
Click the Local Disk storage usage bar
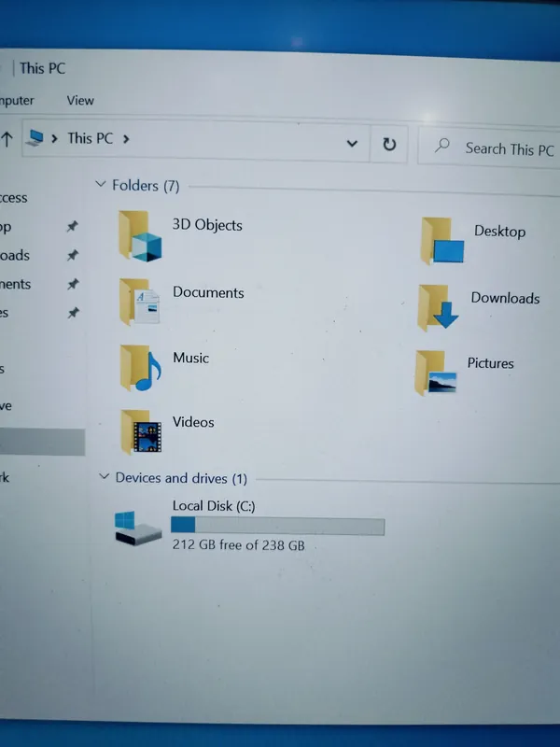pos(277,528)
